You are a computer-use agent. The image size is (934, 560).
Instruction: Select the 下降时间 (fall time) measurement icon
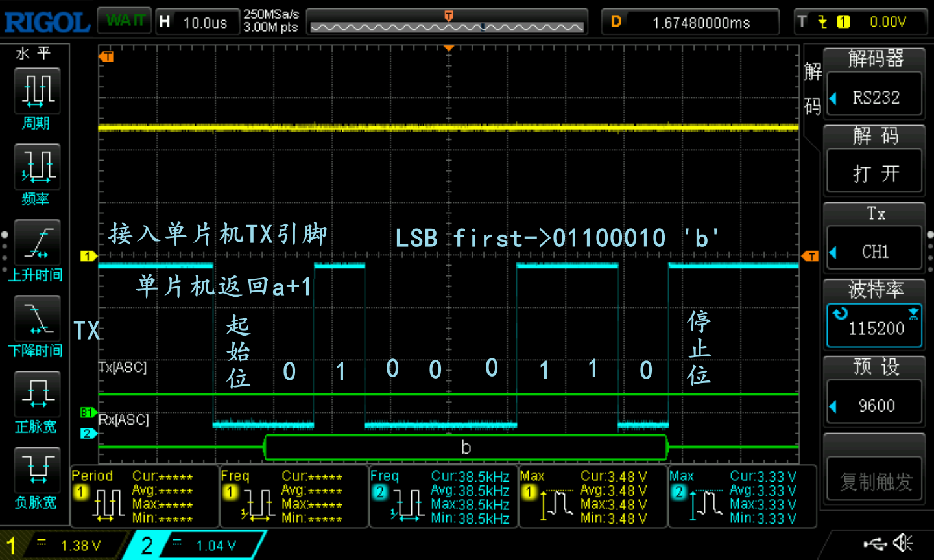click(36, 318)
